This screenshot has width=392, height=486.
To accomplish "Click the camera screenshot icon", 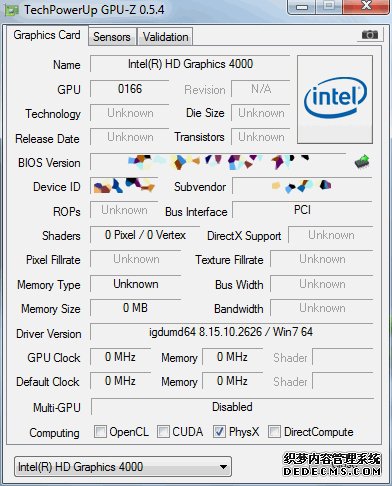I will pos(370,35).
